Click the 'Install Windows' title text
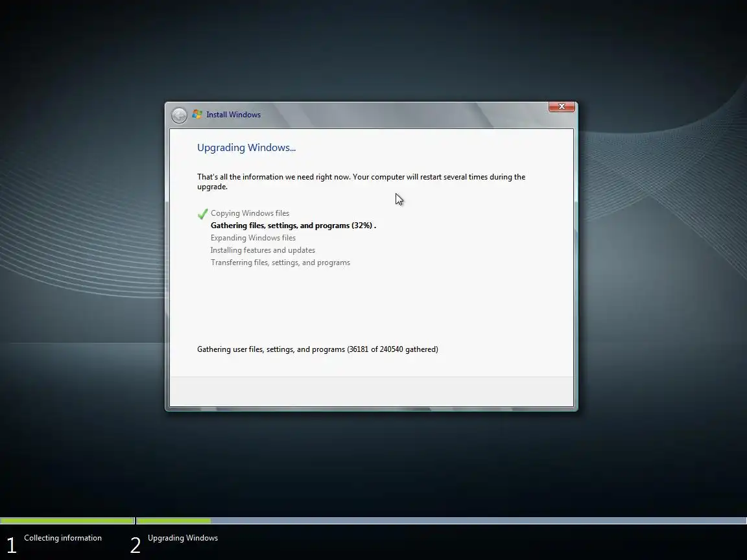747x560 pixels. coord(233,115)
